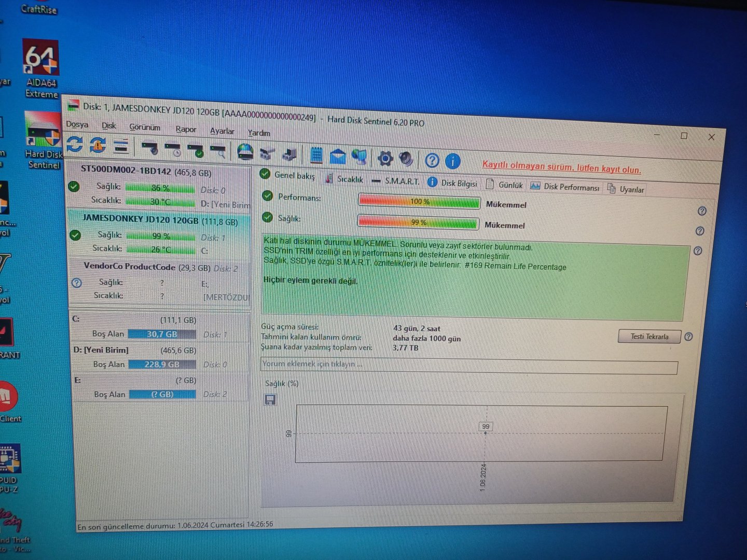
Task: Open settings via the gear toolbar icon
Action: coord(385,159)
